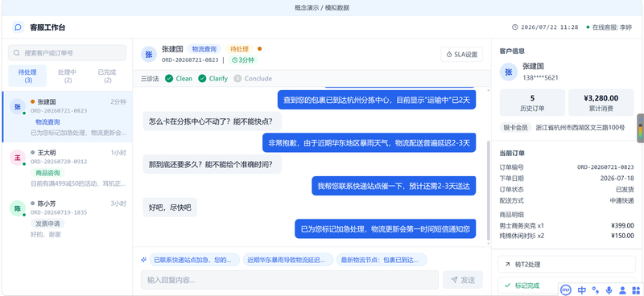Screen dimensions: 644x296
Task: Click the message 怎么卡在分拣中心不动了？能不能快点？
Action: tap(213, 121)
